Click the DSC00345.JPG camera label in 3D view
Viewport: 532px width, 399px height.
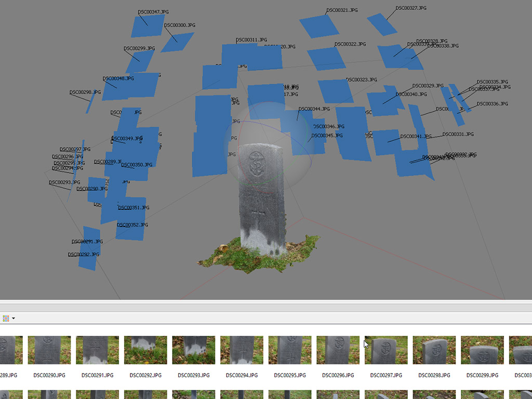click(327, 136)
